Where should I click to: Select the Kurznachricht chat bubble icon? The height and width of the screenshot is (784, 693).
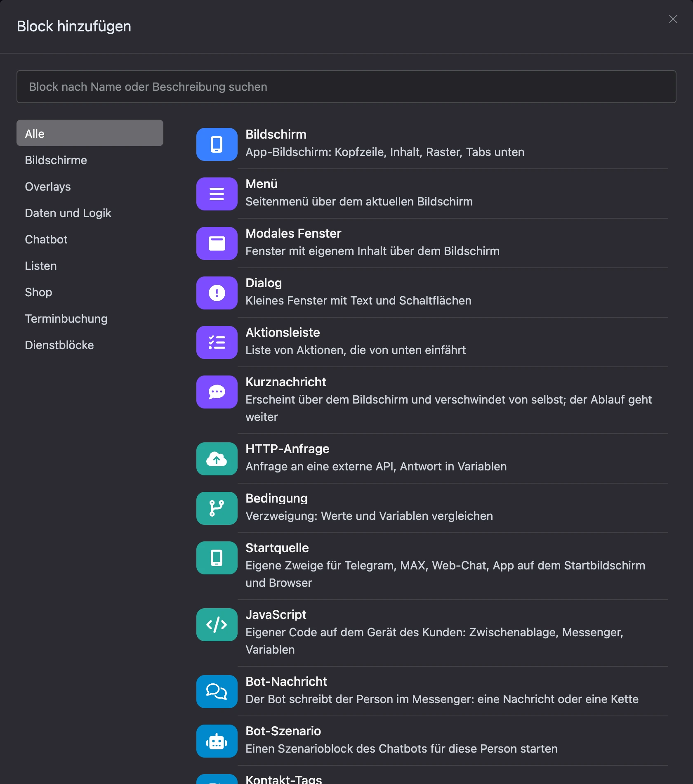(217, 392)
